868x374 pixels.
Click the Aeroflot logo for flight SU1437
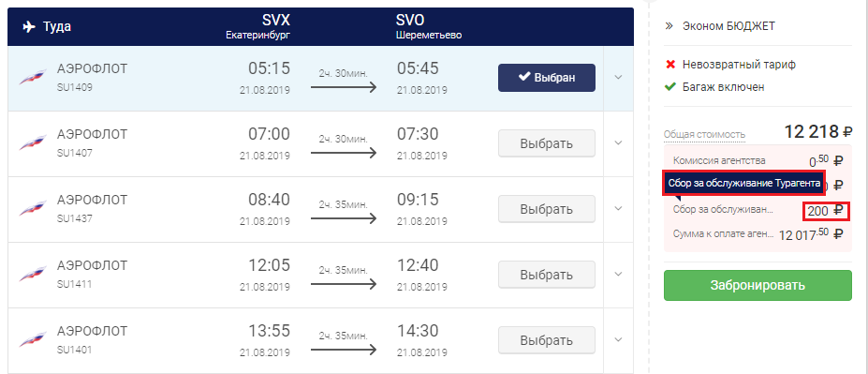coord(34,208)
